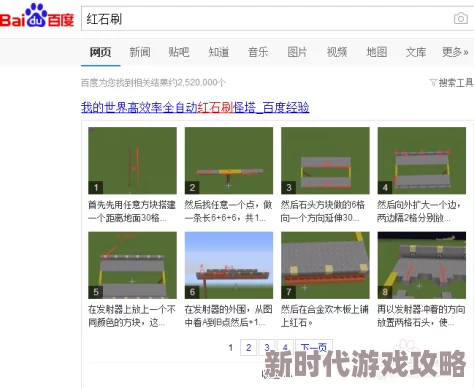The height and width of the screenshot is (388, 474).
Task: Open the 文库 tab
Action: [416, 52]
